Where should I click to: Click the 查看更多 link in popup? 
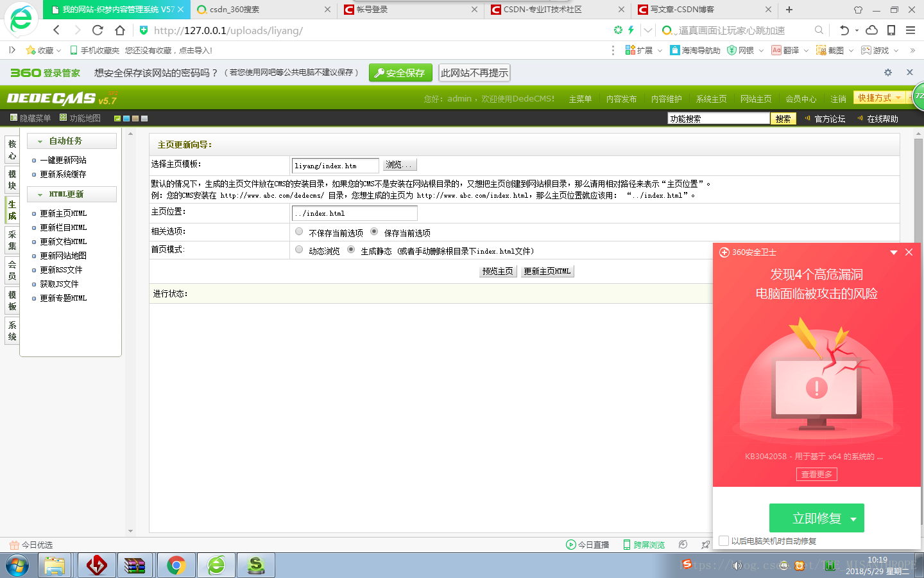816,474
